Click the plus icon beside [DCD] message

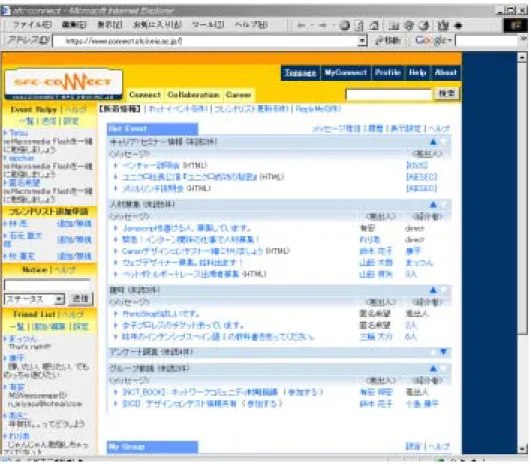click(x=116, y=404)
